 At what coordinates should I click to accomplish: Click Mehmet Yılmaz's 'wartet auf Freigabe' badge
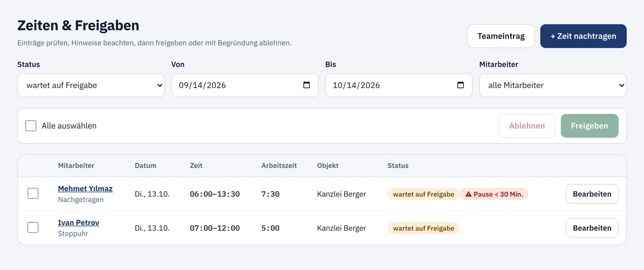[x=423, y=194]
